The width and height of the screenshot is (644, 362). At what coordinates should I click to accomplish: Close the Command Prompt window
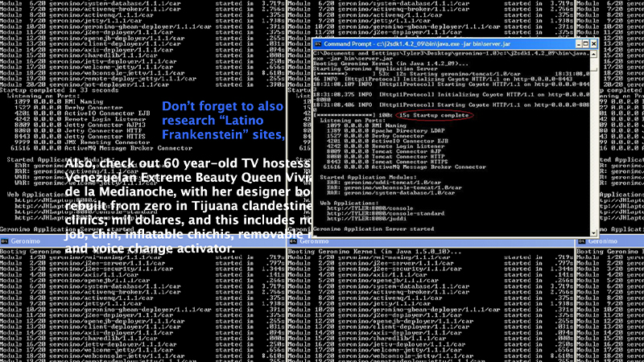tap(594, 44)
